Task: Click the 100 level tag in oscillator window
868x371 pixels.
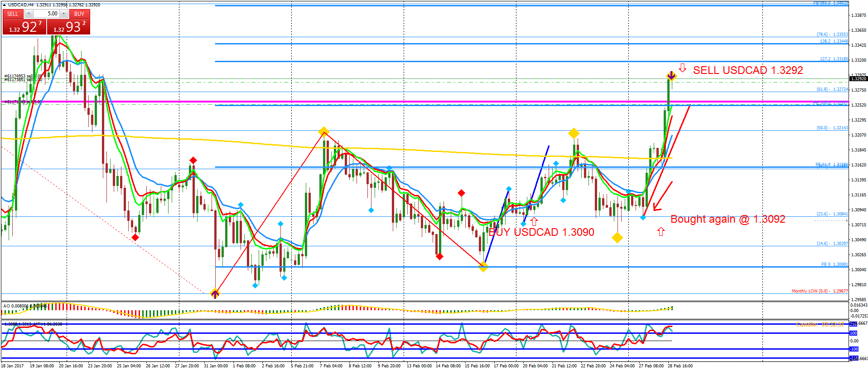Action: click(854, 333)
